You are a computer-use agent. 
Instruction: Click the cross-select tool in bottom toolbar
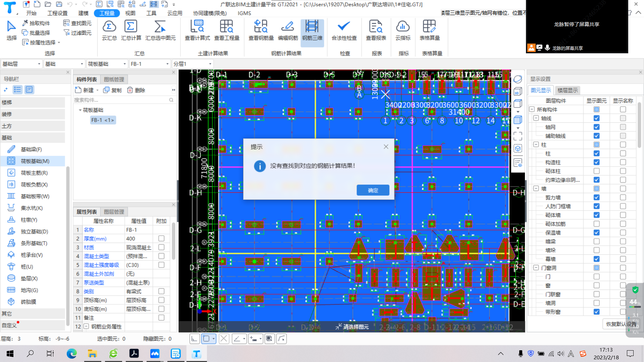[224, 339]
